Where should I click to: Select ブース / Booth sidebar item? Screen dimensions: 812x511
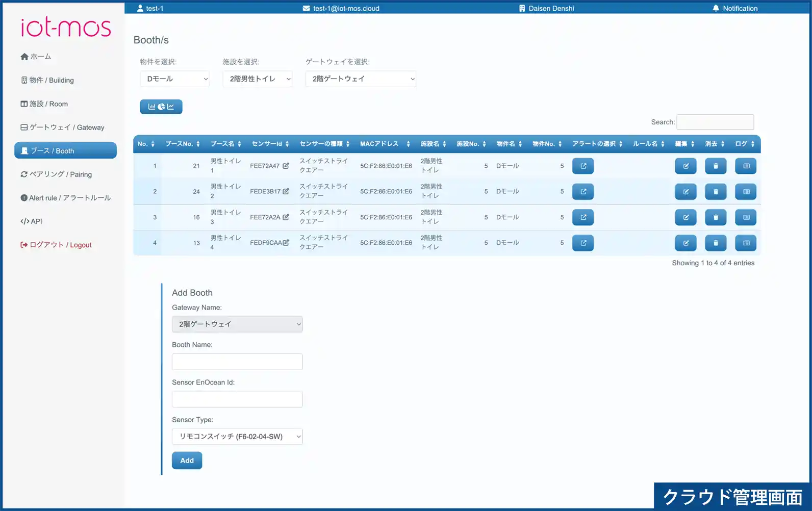65,150
